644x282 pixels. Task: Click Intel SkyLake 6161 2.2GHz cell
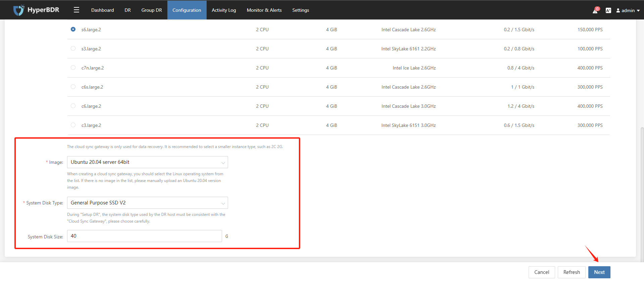(x=409, y=49)
